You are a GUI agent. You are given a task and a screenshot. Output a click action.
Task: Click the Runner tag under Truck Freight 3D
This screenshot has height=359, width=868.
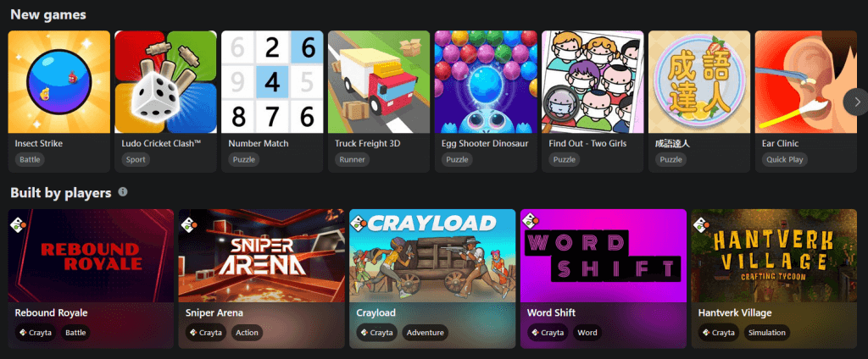[x=352, y=160]
